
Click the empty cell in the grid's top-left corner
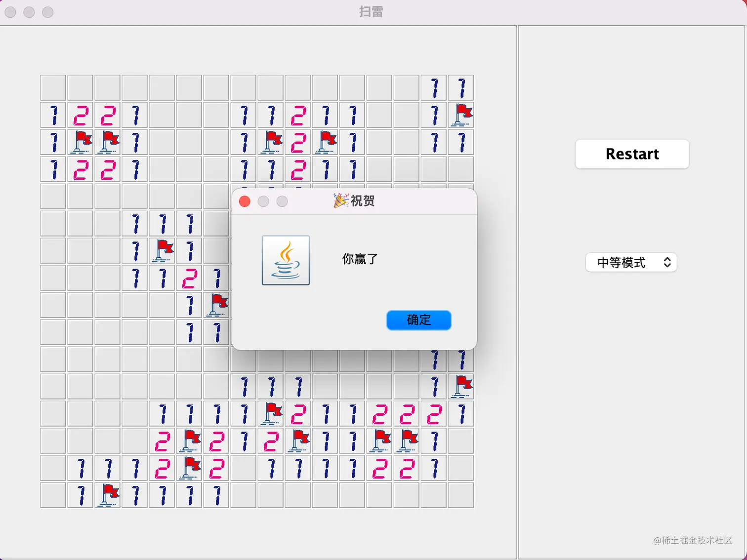coord(53,88)
